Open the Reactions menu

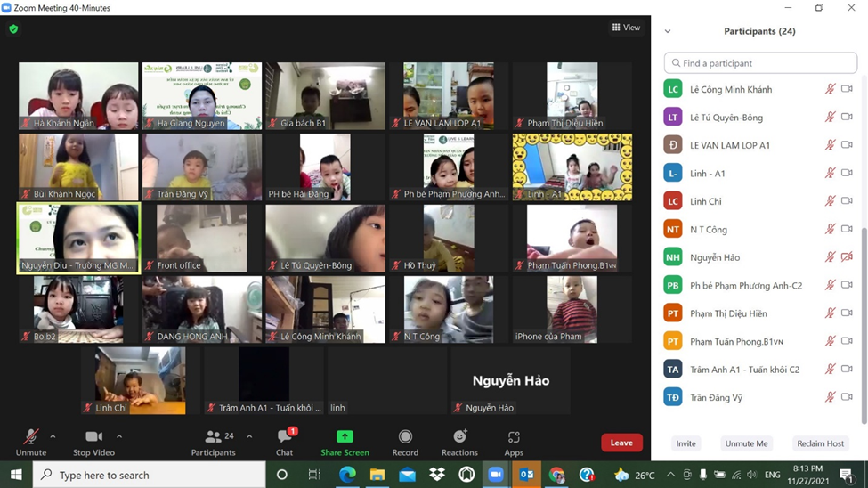click(459, 437)
